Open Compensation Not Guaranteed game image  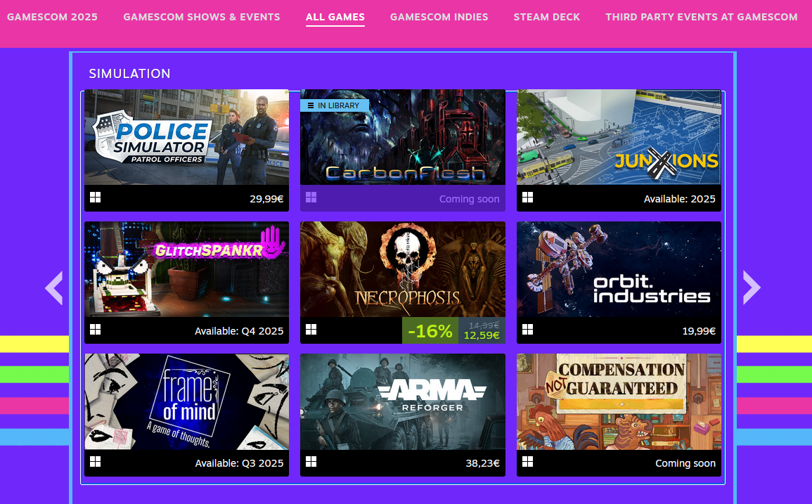(619, 401)
